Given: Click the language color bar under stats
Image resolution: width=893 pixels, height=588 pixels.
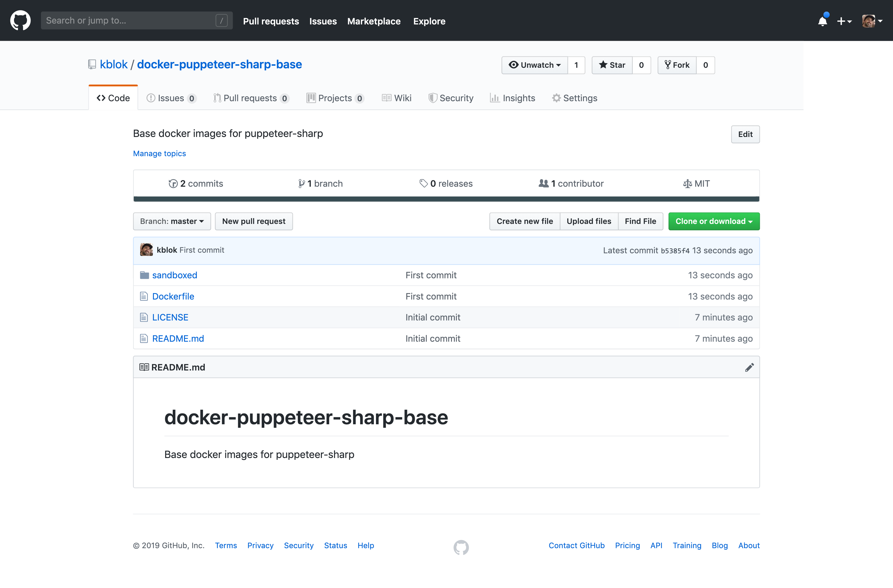Looking at the screenshot, I should (x=446, y=199).
